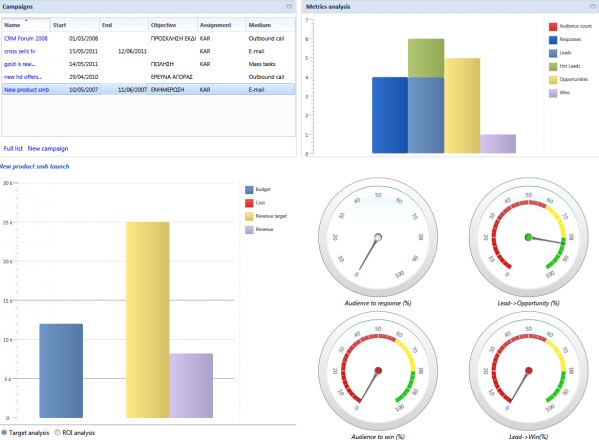
Task: Toggle Hot Leads green legend swatch
Action: pos(553,66)
